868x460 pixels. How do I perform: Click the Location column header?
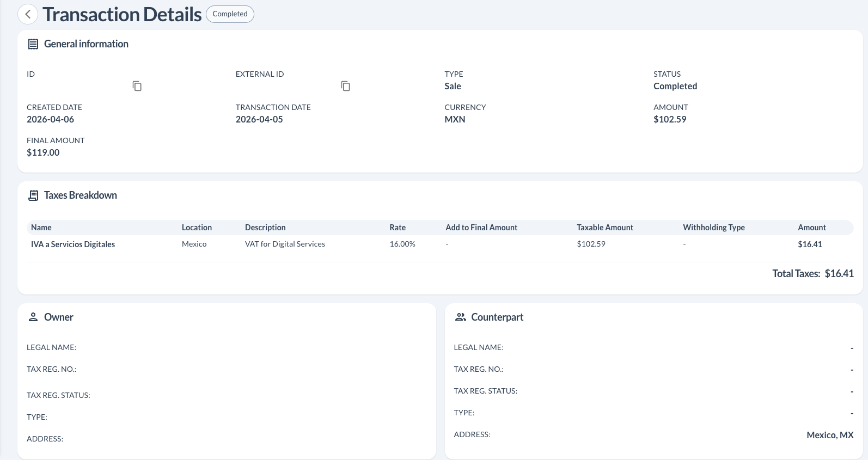(x=197, y=228)
